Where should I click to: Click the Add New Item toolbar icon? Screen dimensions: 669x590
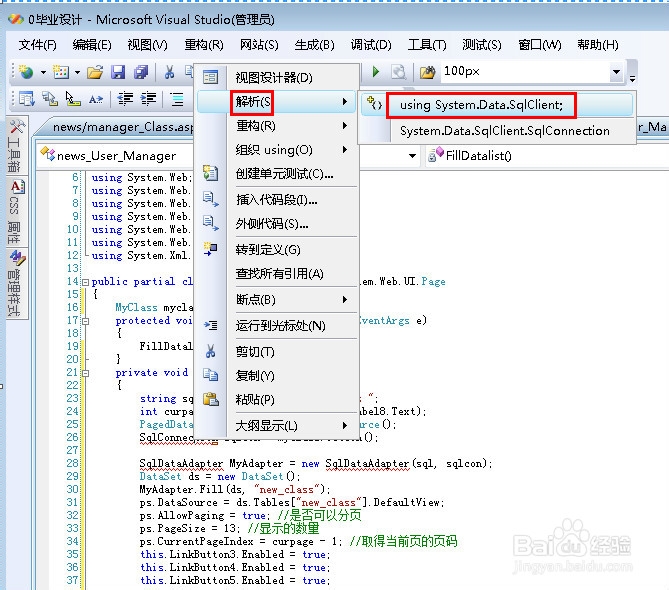click(61, 72)
